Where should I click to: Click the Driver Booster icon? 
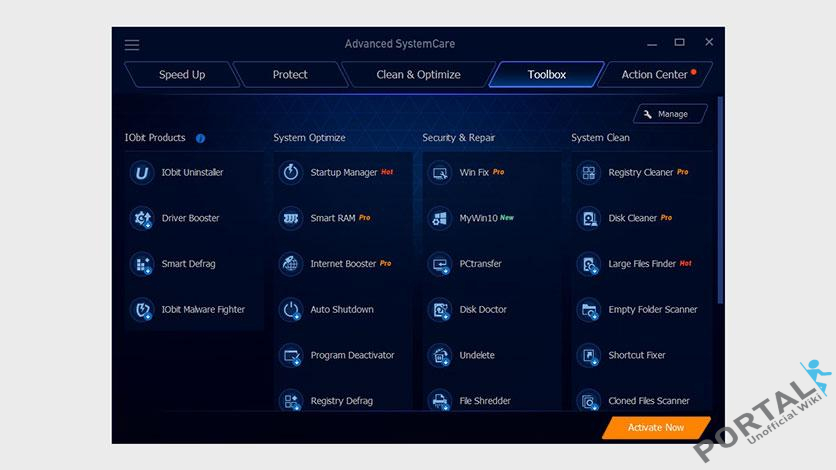click(142, 218)
